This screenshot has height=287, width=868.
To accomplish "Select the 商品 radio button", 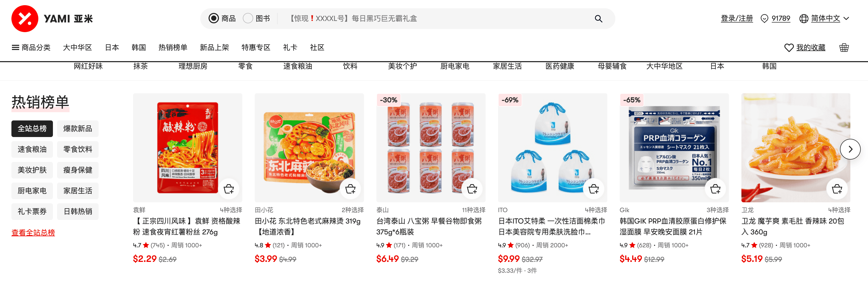I will (214, 18).
